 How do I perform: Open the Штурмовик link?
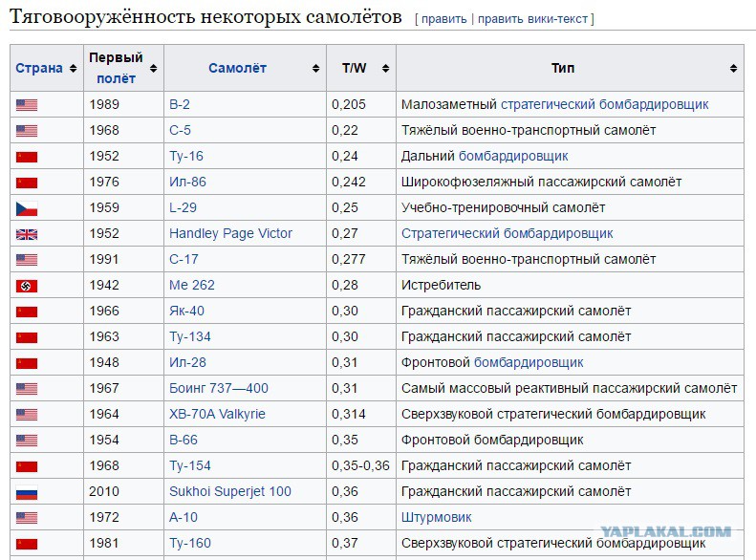(437, 518)
